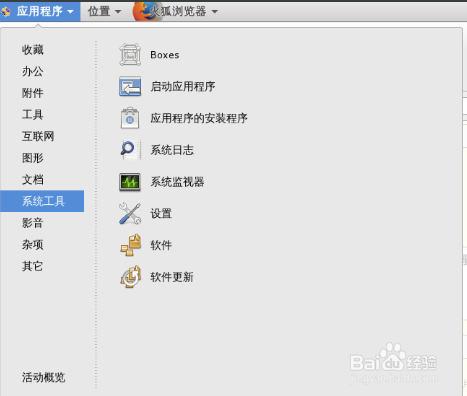Image resolution: width=467 pixels, height=396 pixels.
Task: Select the 其它 category
Action: [x=32, y=266]
